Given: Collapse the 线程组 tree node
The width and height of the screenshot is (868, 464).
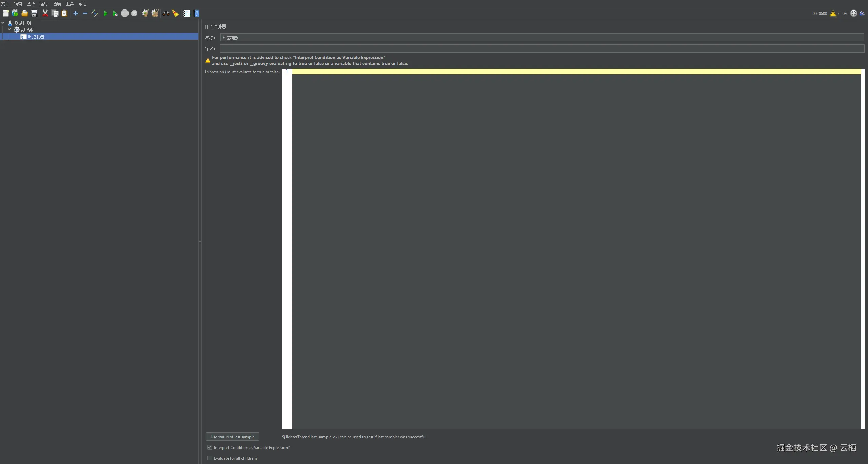Looking at the screenshot, I should tap(9, 30).
